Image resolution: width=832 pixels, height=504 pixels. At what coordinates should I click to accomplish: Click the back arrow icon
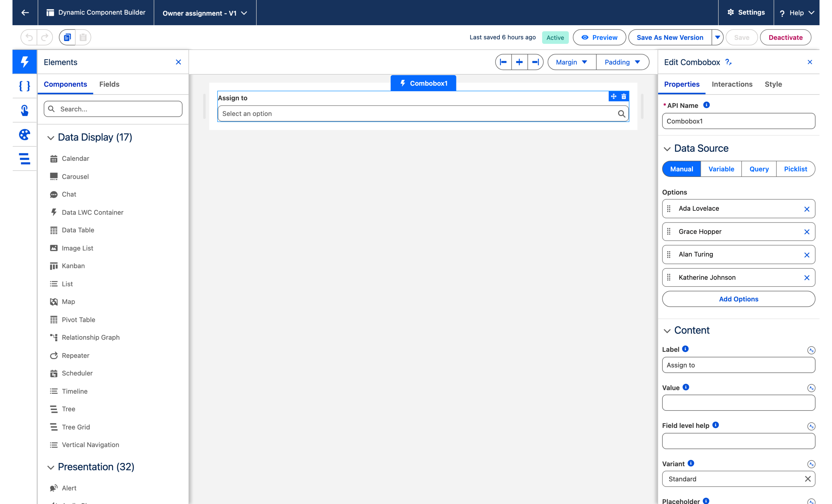(25, 12)
